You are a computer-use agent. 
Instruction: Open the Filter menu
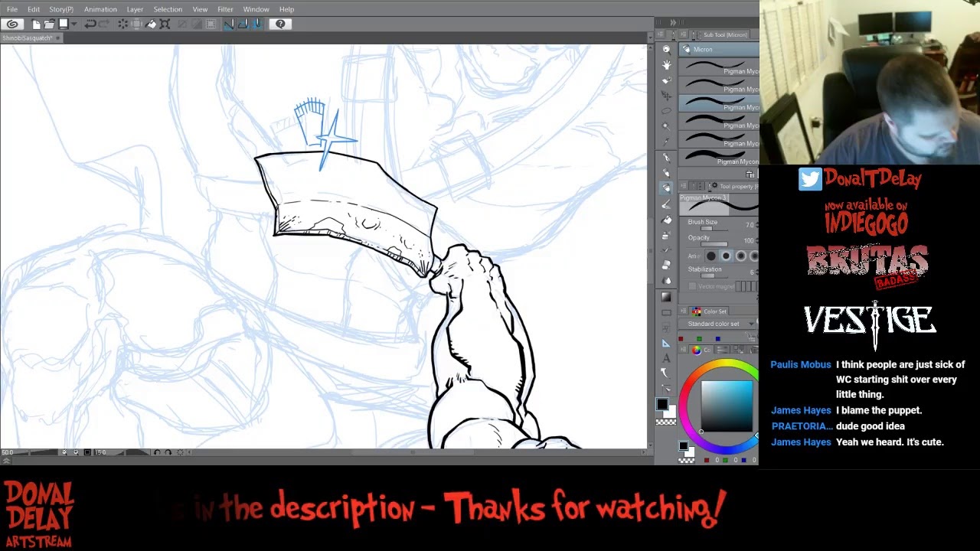tap(225, 9)
